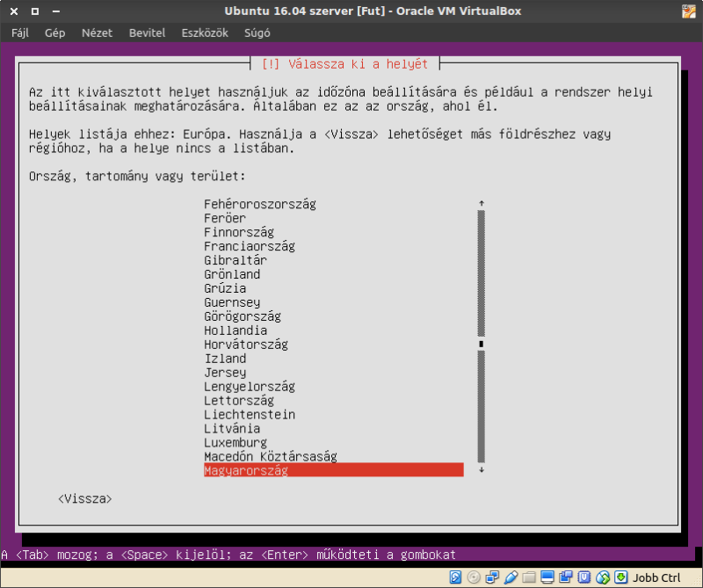
Task: Open the network adapters status icon
Action: [x=492, y=577]
